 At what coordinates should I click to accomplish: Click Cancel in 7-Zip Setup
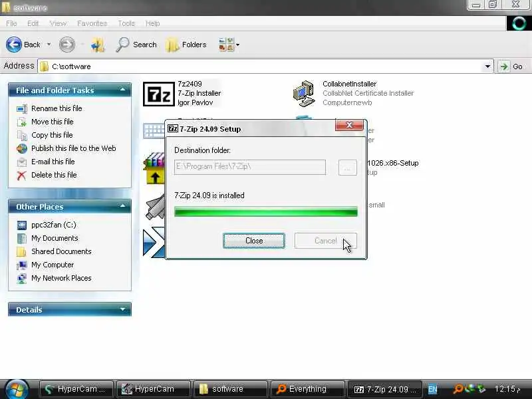pyautogui.click(x=325, y=241)
